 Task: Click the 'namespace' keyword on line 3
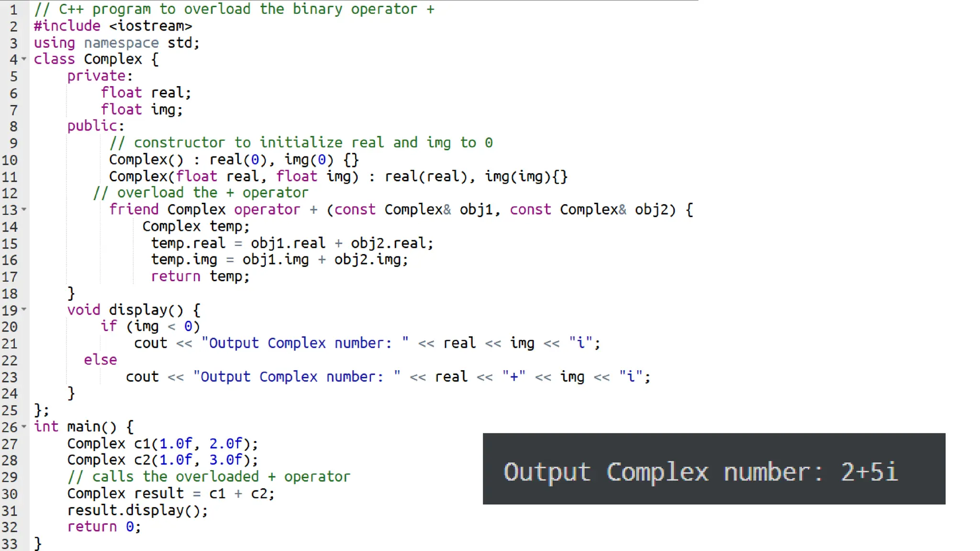[x=121, y=43]
